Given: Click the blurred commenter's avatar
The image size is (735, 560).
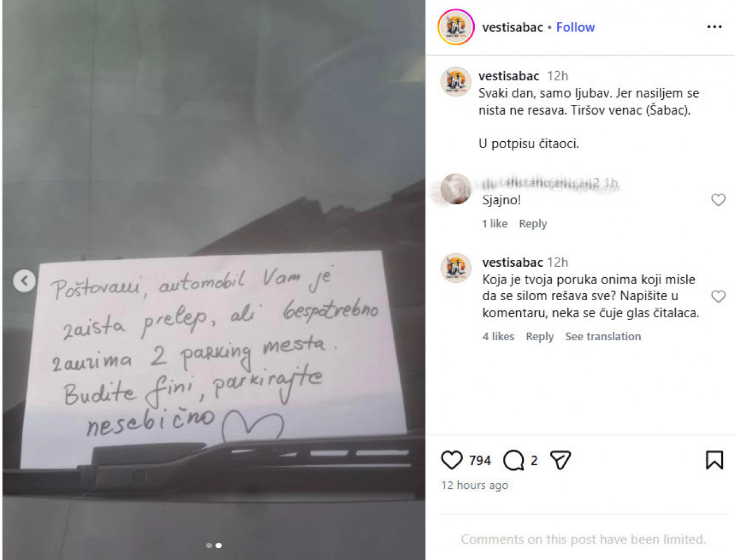Looking at the screenshot, I should coord(456,189).
